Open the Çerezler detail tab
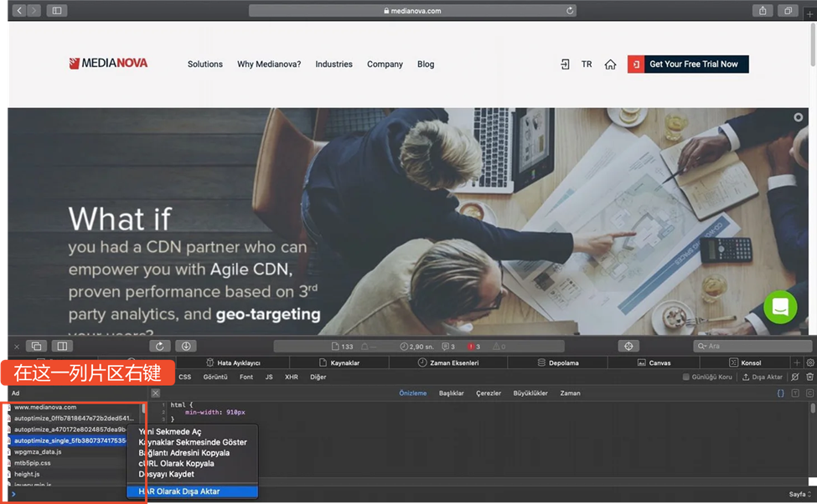The image size is (817, 504). 489,393
